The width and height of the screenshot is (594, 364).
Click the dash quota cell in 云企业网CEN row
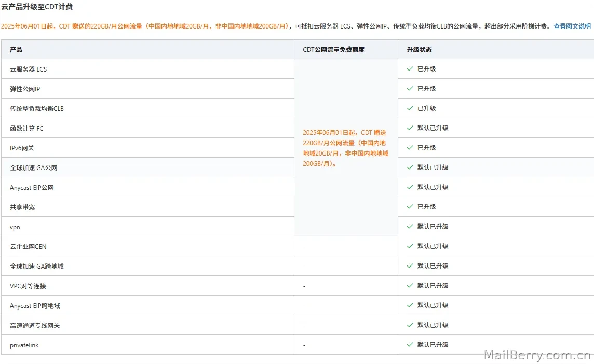(x=346, y=246)
